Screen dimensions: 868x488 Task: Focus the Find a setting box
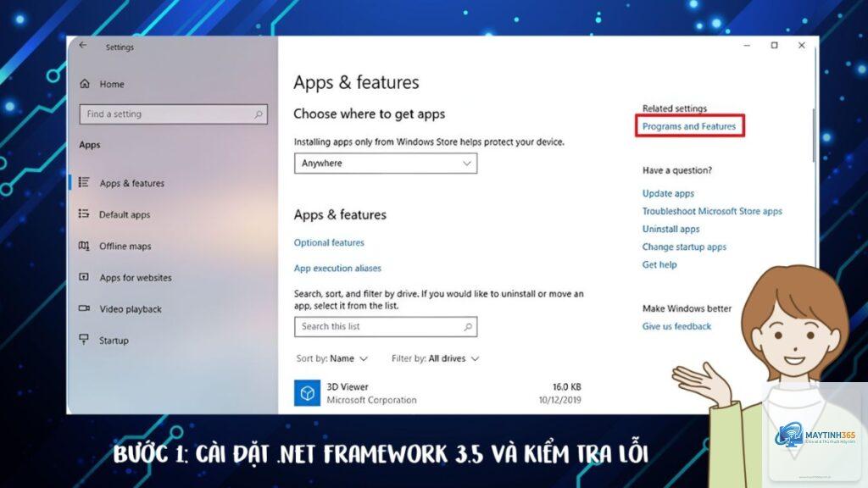173,114
